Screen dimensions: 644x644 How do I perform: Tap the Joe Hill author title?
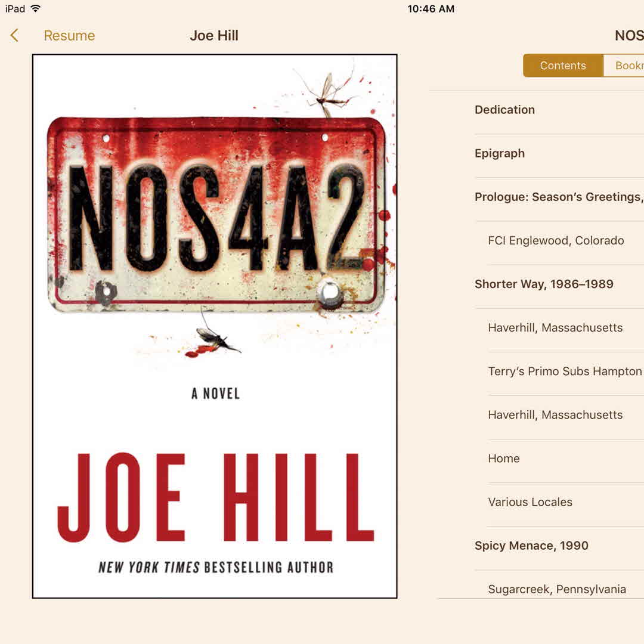214,36
